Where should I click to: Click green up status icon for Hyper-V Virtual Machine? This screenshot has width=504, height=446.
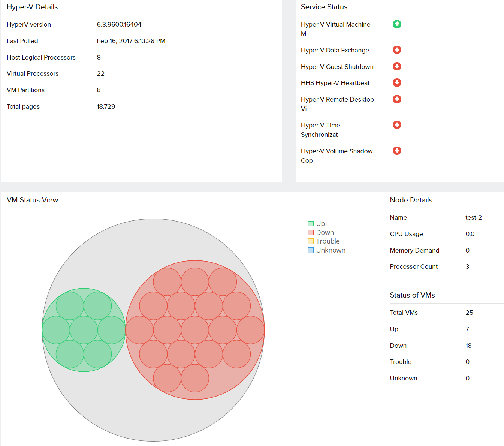(x=397, y=24)
